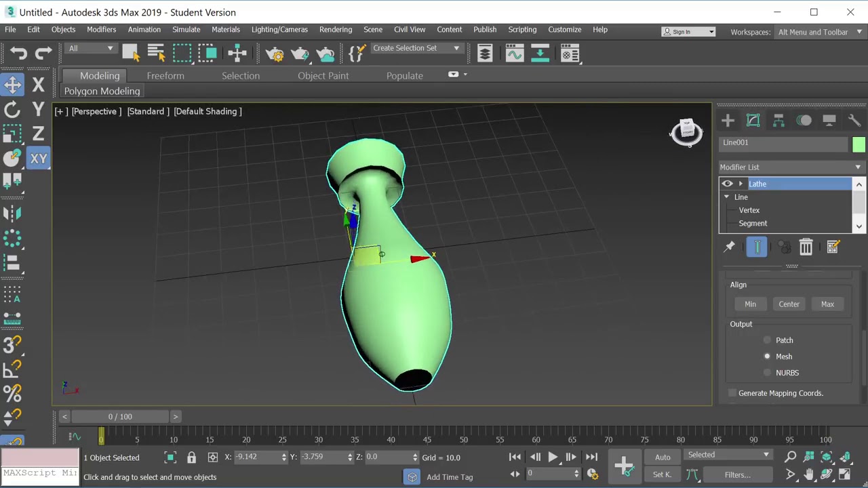Open the Hierarchy panel icon
The height and width of the screenshot is (488, 868).
pyautogui.click(x=778, y=121)
